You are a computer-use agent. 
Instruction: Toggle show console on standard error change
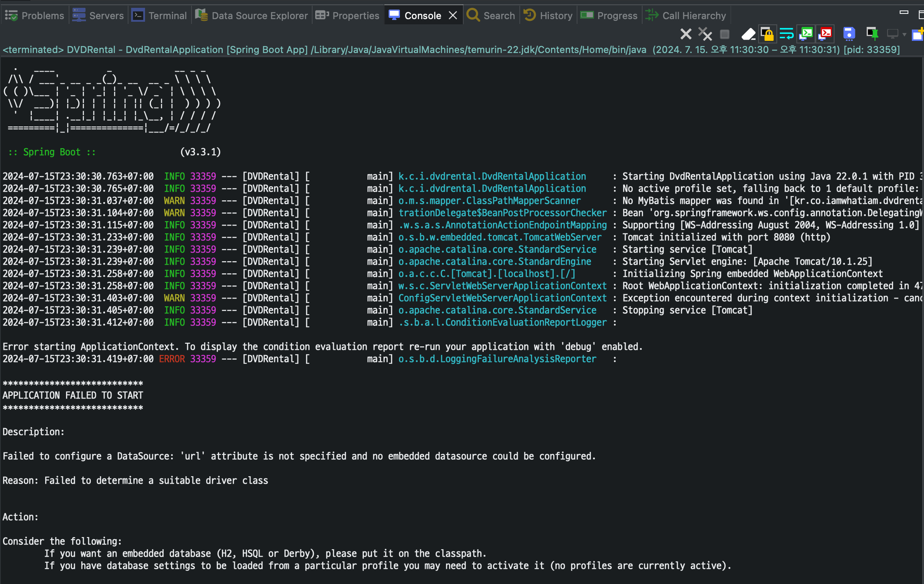click(x=825, y=34)
